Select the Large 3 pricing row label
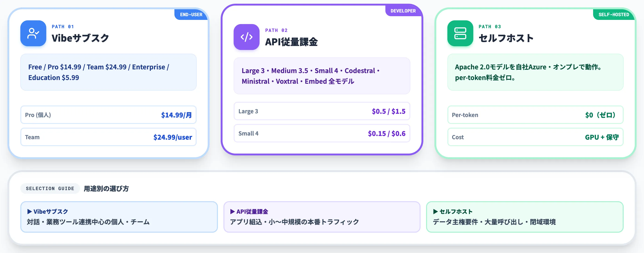Viewport: 644px width, 253px height. 248,111
